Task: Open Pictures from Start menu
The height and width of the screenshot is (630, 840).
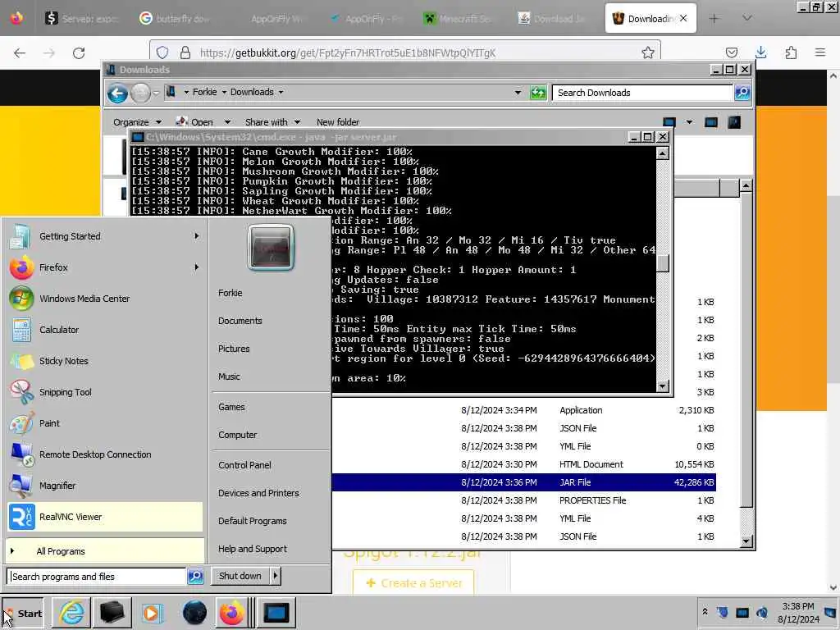Action: pyautogui.click(x=234, y=349)
